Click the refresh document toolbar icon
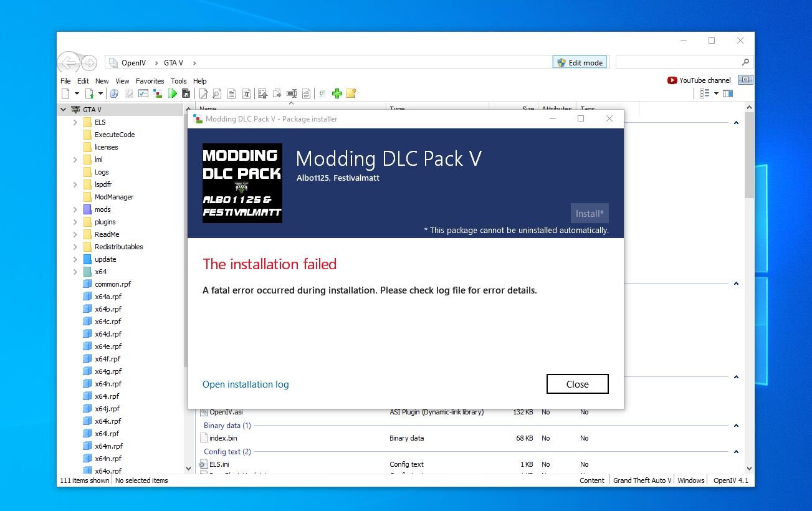Screen dimensions: 812x511 (306, 93)
